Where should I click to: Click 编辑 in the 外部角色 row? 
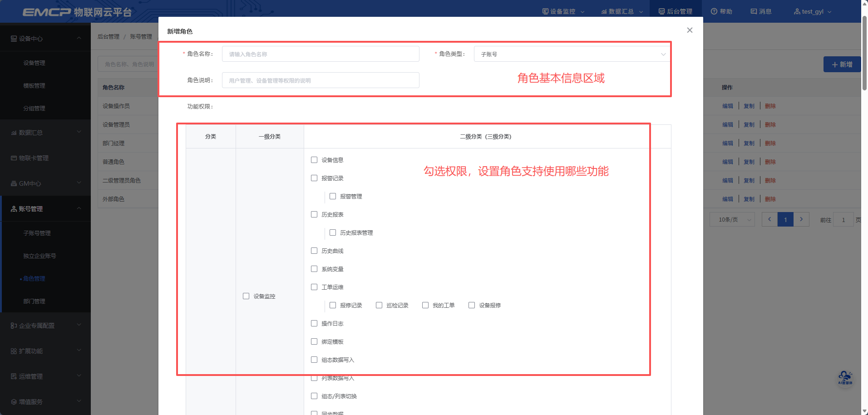tap(728, 199)
